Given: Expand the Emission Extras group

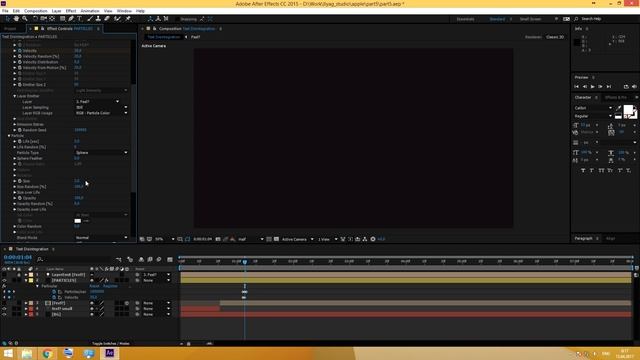Looking at the screenshot, I should tap(15, 124).
